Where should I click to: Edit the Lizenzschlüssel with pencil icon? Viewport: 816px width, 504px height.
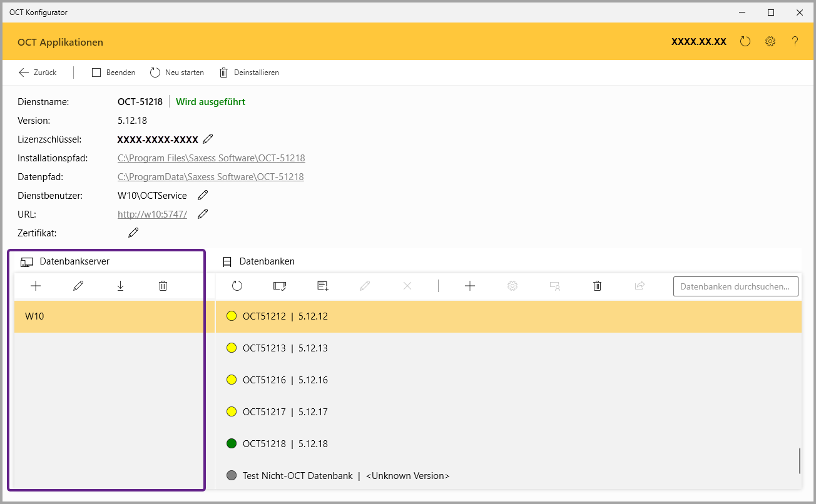tap(208, 139)
